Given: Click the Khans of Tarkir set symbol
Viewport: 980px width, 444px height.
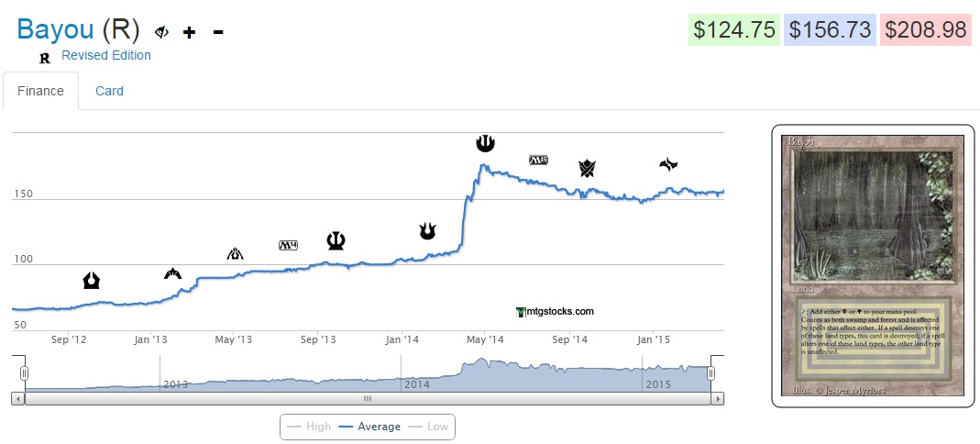Looking at the screenshot, I should [x=587, y=168].
